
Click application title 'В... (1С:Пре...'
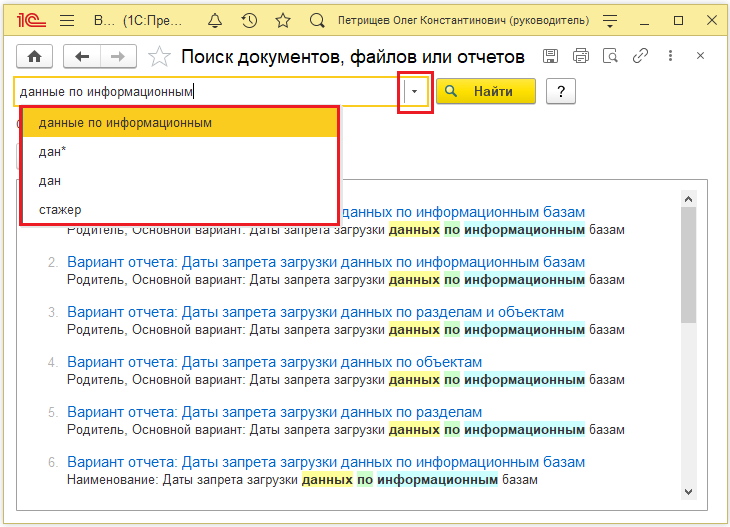(138, 20)
